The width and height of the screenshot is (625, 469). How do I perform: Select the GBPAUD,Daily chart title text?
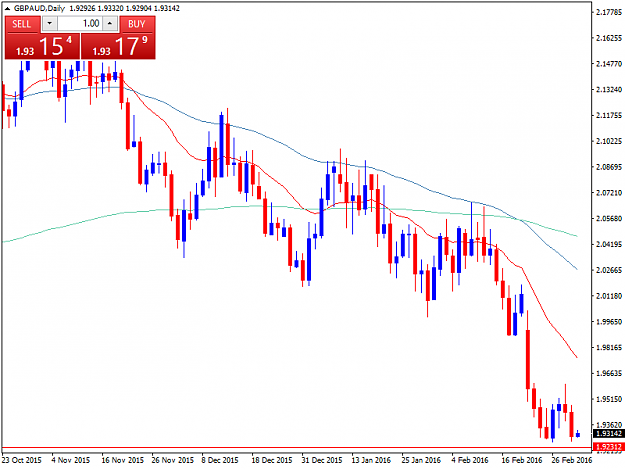[39, 8]
